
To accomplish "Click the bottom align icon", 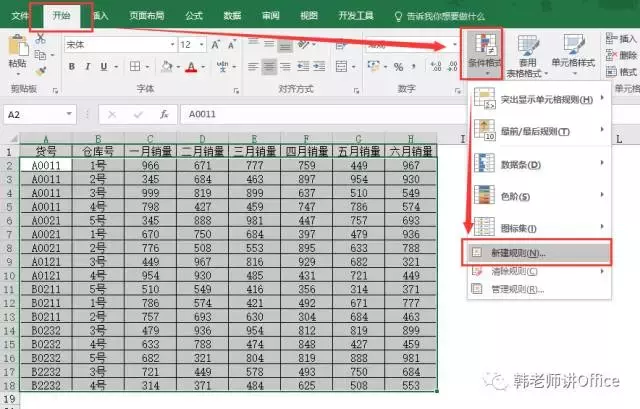I will [x=285, y=46].
